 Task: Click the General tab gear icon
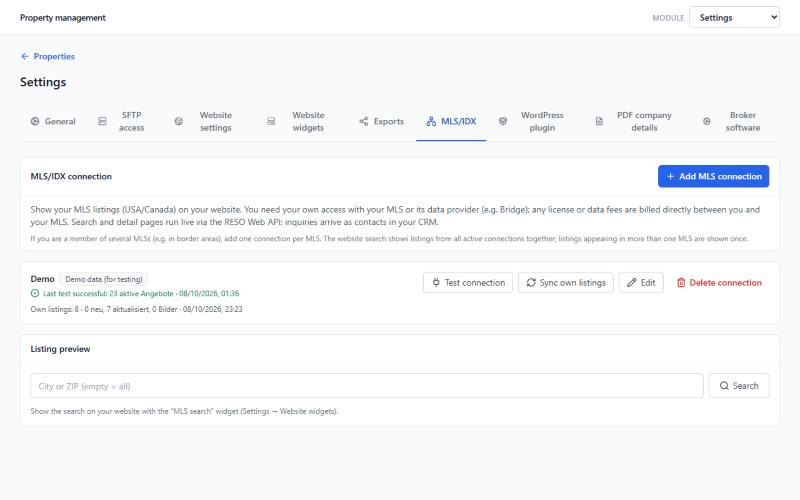pos(35,121)
